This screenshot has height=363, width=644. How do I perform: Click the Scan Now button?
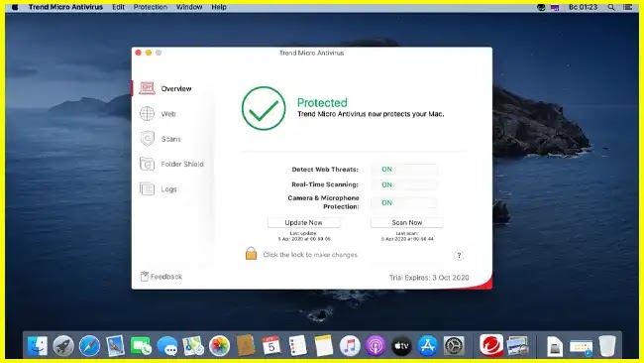[x=406, y=222]
